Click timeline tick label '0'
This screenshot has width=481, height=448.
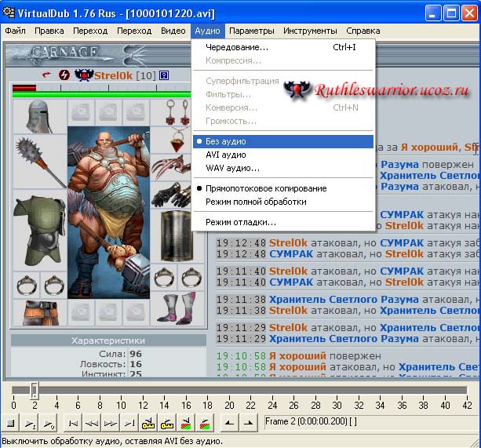13,406
